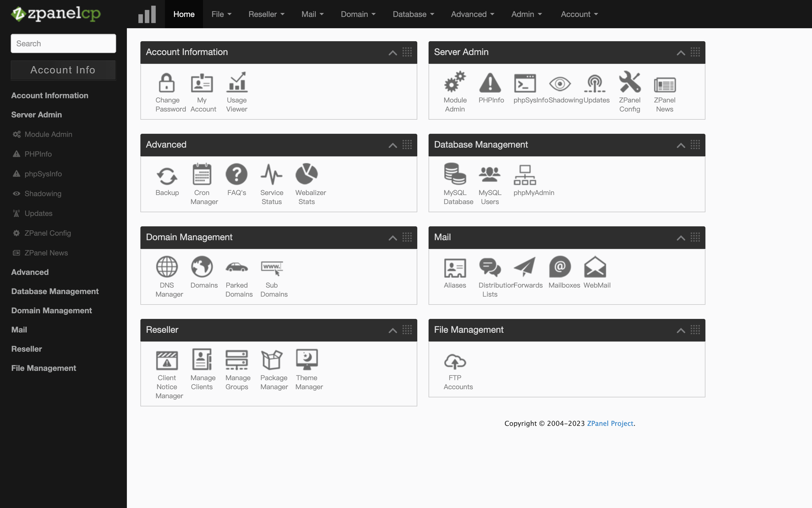812x508 pixels.
Task: Collapse the Advanced panel
Action: click(x=392, y=145)
